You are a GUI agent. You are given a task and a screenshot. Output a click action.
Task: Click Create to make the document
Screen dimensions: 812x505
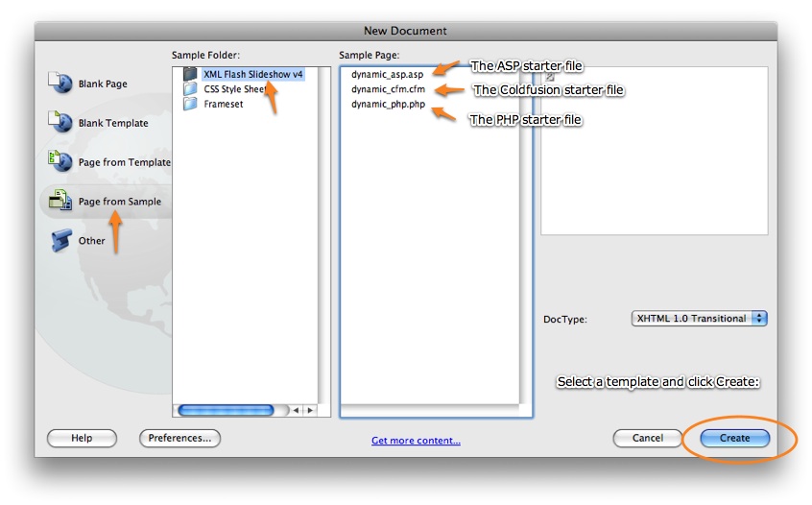coord(735,438)
